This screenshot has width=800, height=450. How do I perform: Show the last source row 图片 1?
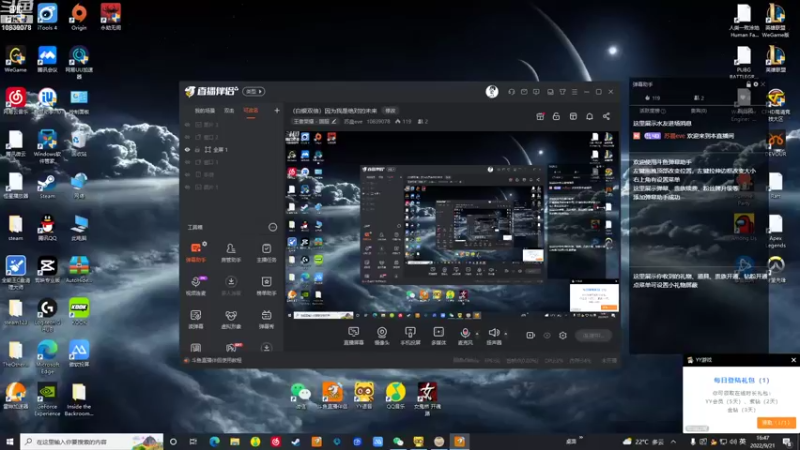tap(187, 187)
